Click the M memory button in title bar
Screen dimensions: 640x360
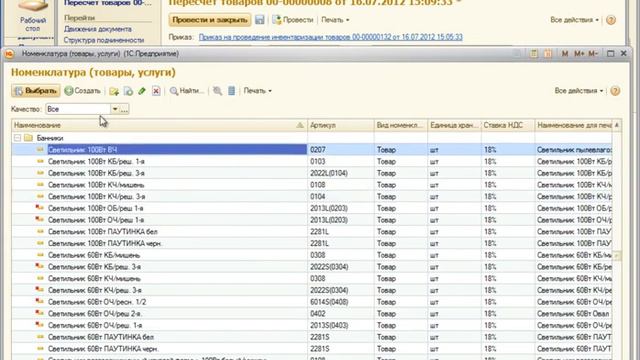[565, 53]
